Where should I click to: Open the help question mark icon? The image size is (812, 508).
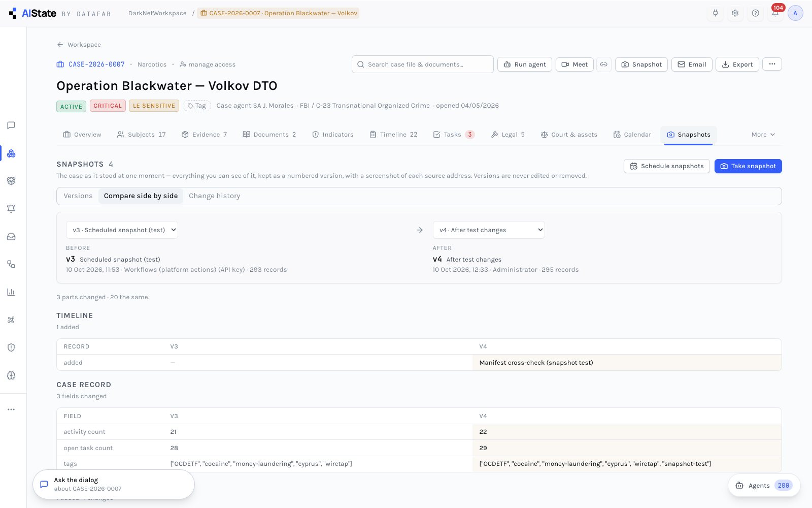click(x=756, y=13)
